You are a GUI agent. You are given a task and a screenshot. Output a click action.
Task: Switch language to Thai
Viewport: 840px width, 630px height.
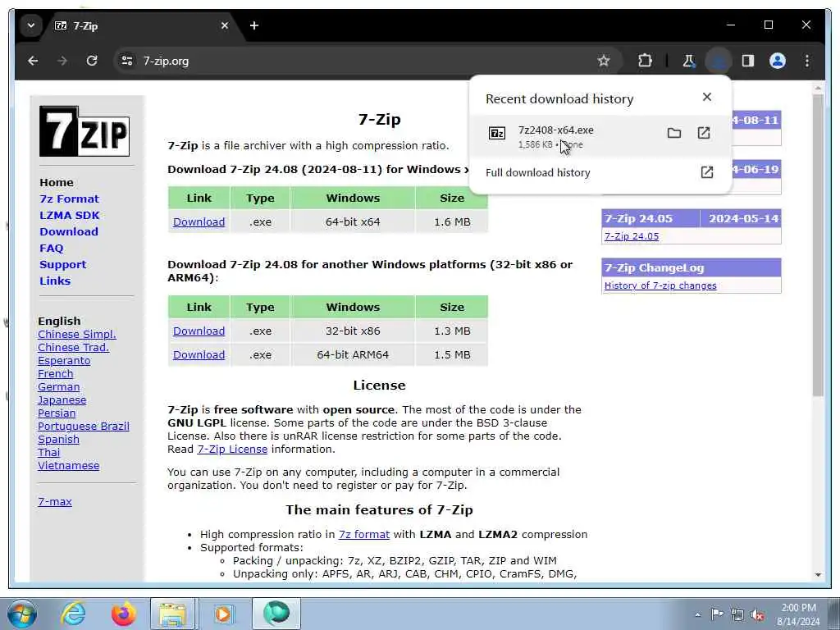(x=48, y=453)
